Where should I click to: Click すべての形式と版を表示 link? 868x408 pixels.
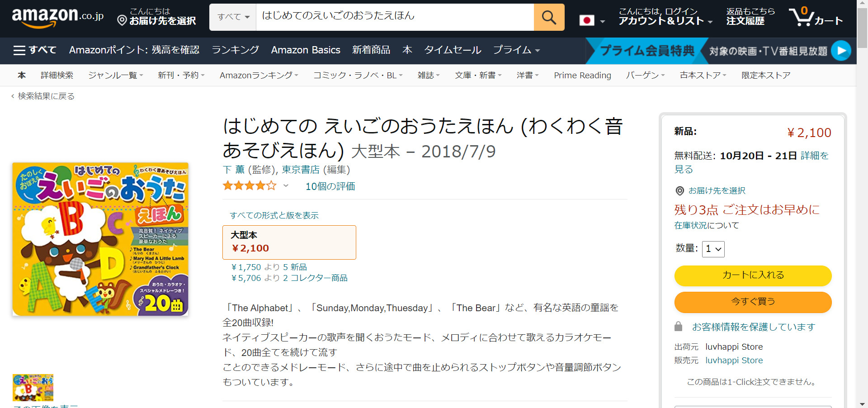pos(274,216)
